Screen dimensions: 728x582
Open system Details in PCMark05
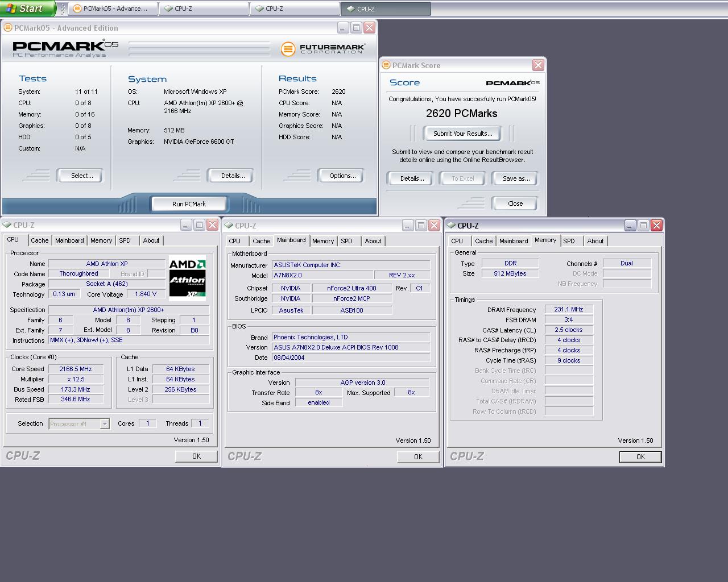(x=231, y=176)
